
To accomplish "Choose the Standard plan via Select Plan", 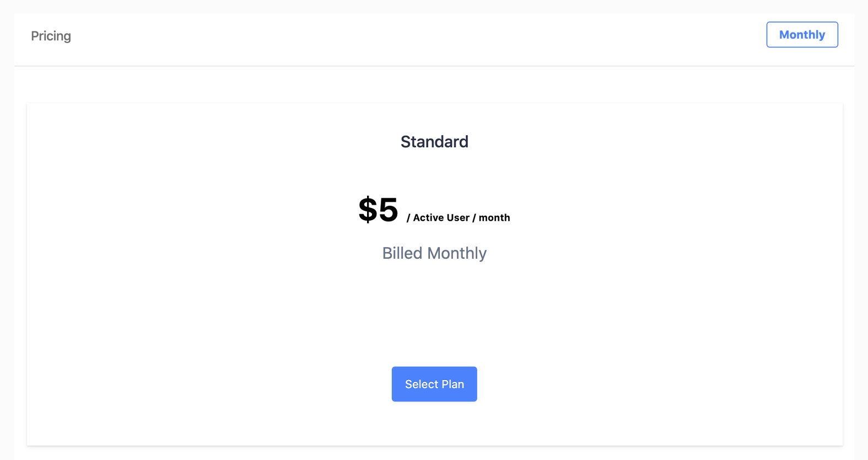I will [434, 384].
